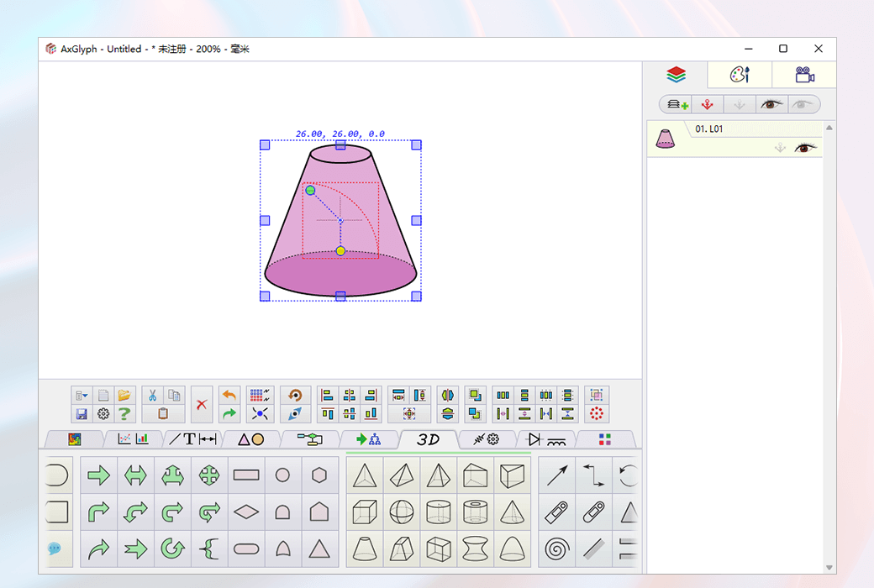Select the sphere shape from the 3D shapes
The width and height of the screenshot is (874, 588).
401,512
